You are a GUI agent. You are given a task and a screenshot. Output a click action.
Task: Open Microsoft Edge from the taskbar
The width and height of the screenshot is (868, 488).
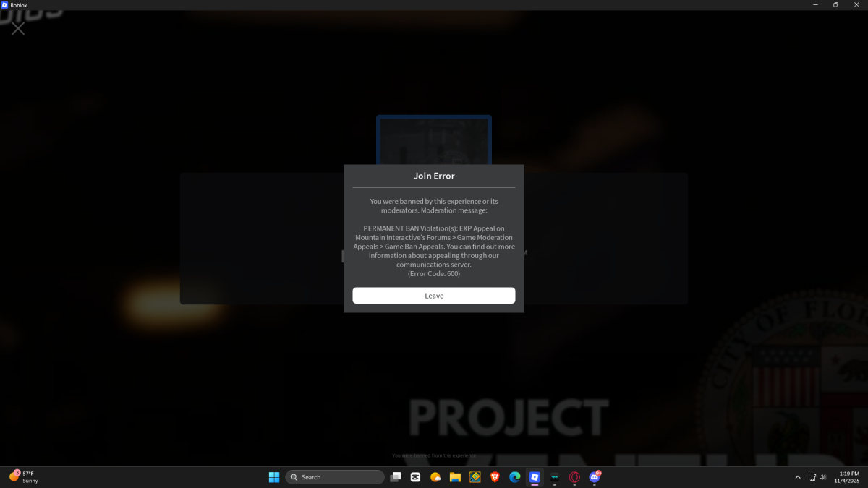coord(515,477)
